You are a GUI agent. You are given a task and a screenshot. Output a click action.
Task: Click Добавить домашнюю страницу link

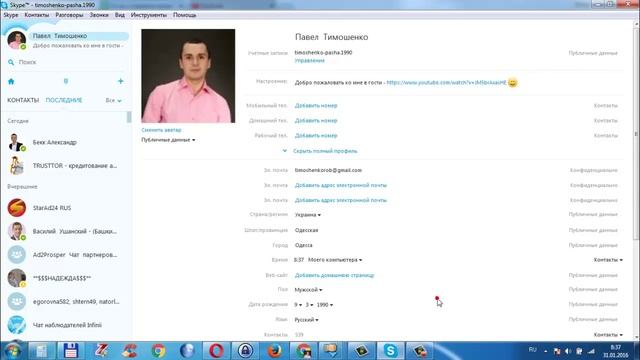pos(334,276)
